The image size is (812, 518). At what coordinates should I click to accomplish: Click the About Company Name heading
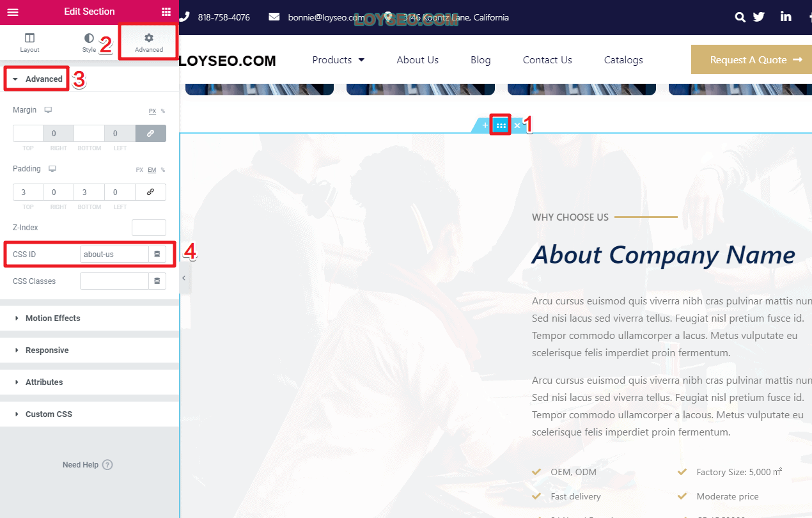(664, 255)
